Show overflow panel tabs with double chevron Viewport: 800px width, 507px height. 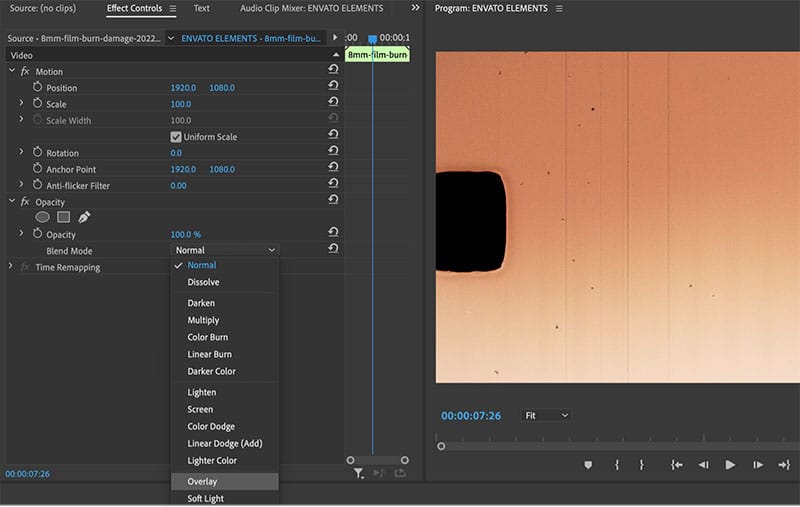click(415, 8)
